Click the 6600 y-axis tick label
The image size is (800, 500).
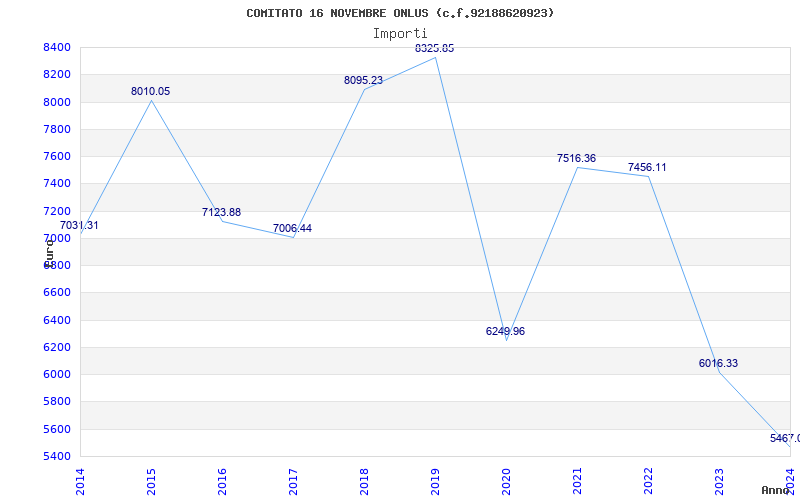pos(57,292)
